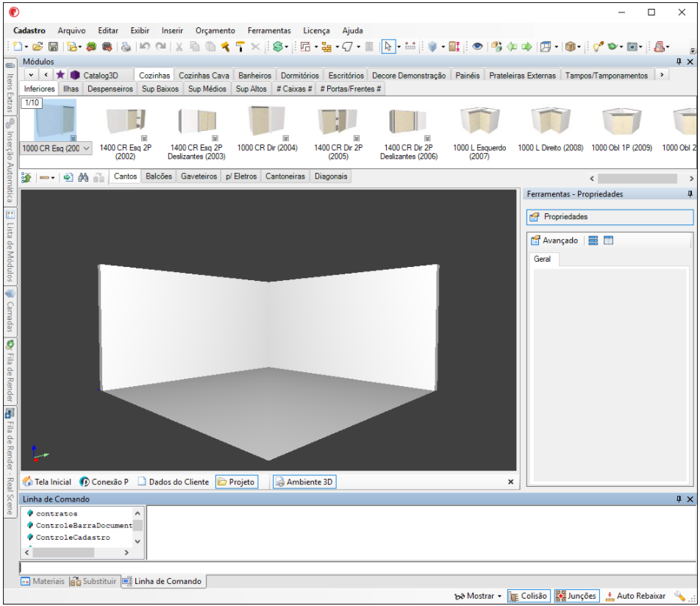Click the purple star favorites icon

pos(60,74)
